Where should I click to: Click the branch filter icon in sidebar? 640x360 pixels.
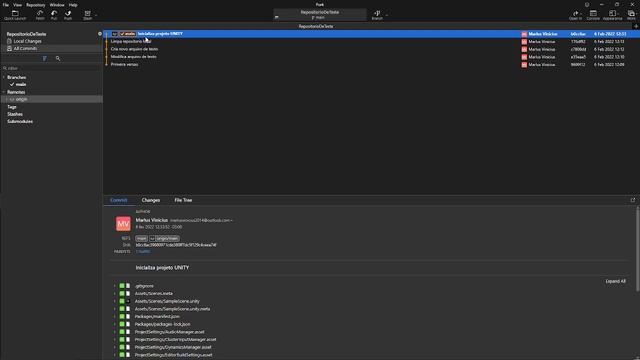[44, 58]
